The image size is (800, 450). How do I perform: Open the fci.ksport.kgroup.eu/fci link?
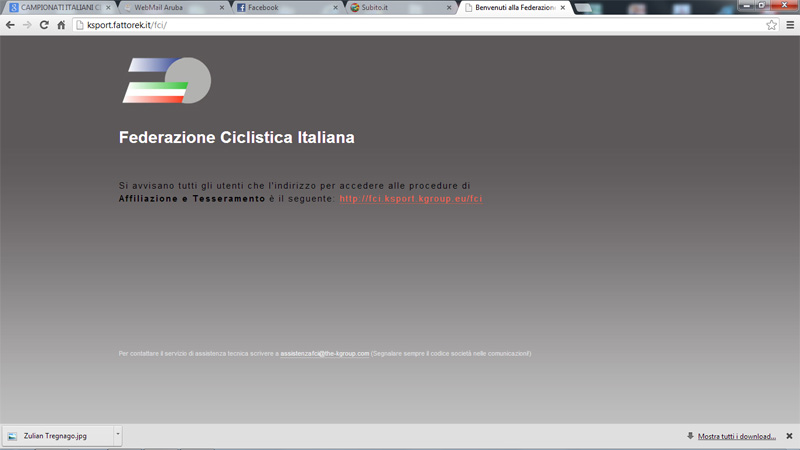click(x=411, y=198)
